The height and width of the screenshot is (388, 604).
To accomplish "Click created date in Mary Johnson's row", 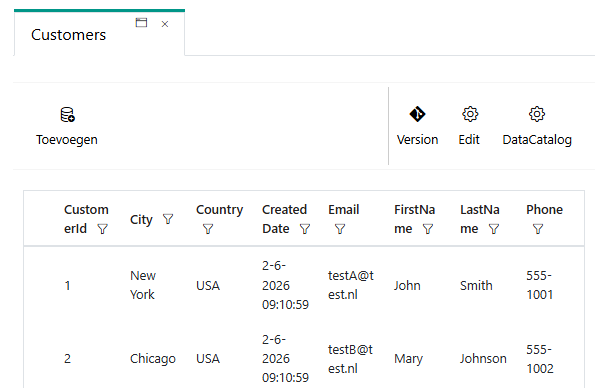I will (285, 359).
